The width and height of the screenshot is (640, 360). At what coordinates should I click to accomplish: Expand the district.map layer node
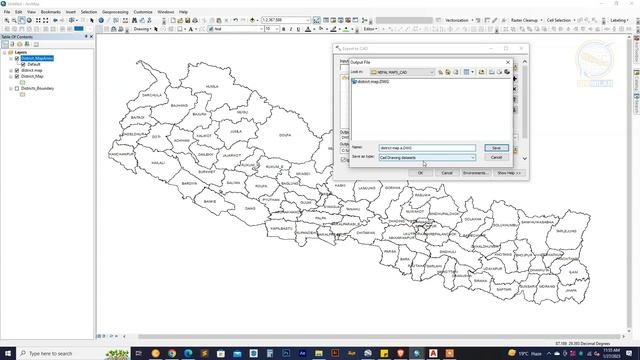click(x=11, y=71)
